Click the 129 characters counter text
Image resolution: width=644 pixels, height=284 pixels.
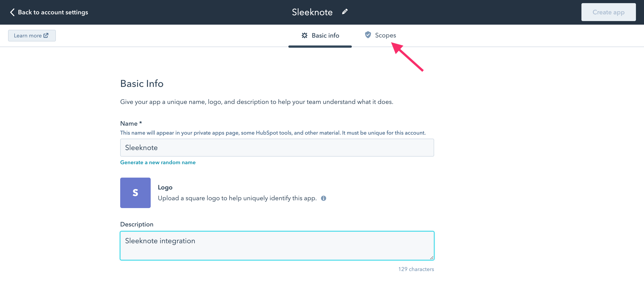pyautogui.click(x=416, y=269)
